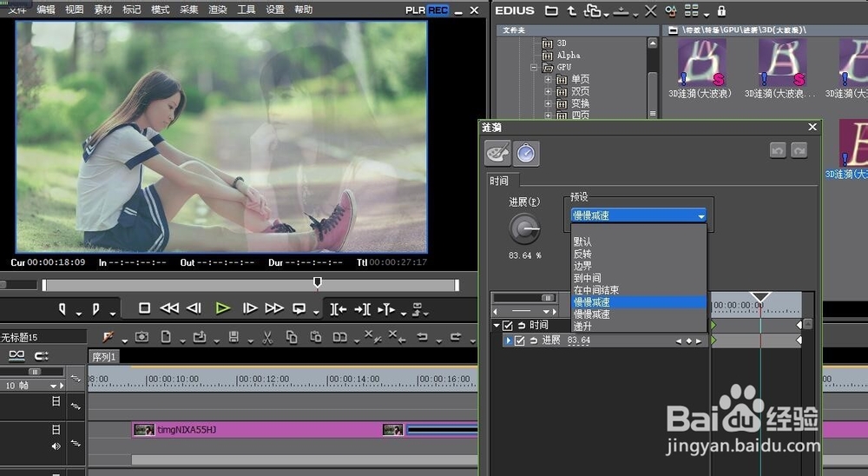The width and height of the screenshot is (868, 476).
Task: Click the copy icon in timeline toolbar
Action: 291,337
